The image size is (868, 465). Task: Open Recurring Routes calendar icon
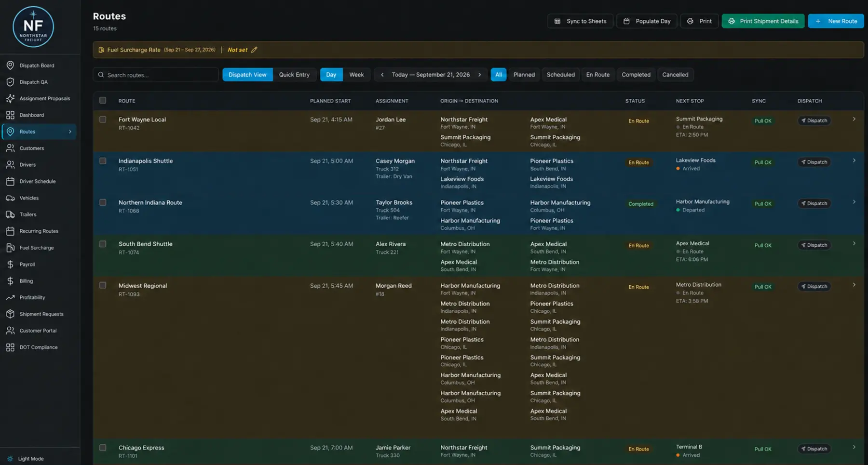10,231
